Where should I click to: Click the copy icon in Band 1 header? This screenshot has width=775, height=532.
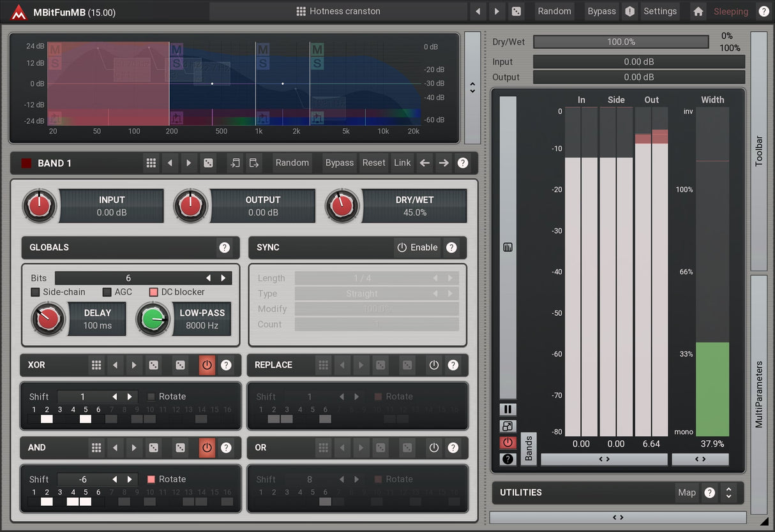[x=235, y=163]
